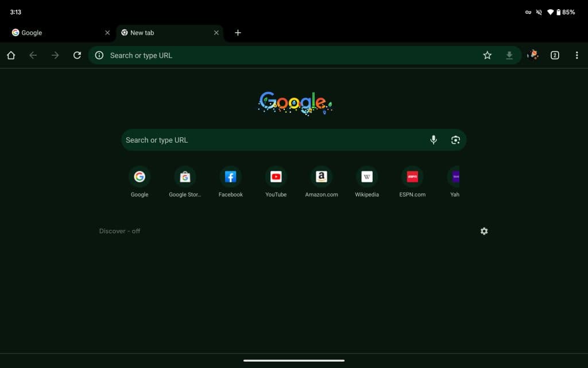Open the Wikipedia shortcut
Viewport: 588px width, 368px height.
(x=367, y=177)
